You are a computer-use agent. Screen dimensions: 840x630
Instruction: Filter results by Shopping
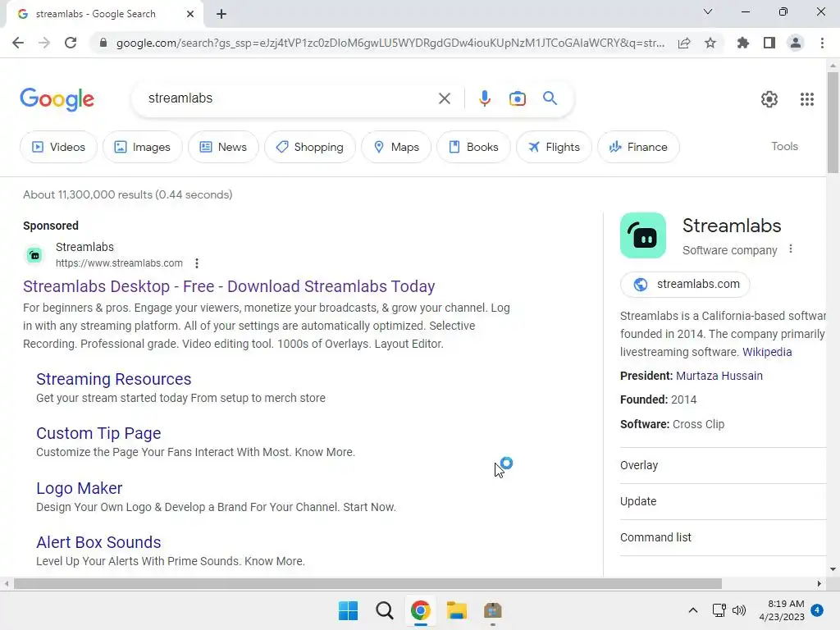[x=309, y=147]
